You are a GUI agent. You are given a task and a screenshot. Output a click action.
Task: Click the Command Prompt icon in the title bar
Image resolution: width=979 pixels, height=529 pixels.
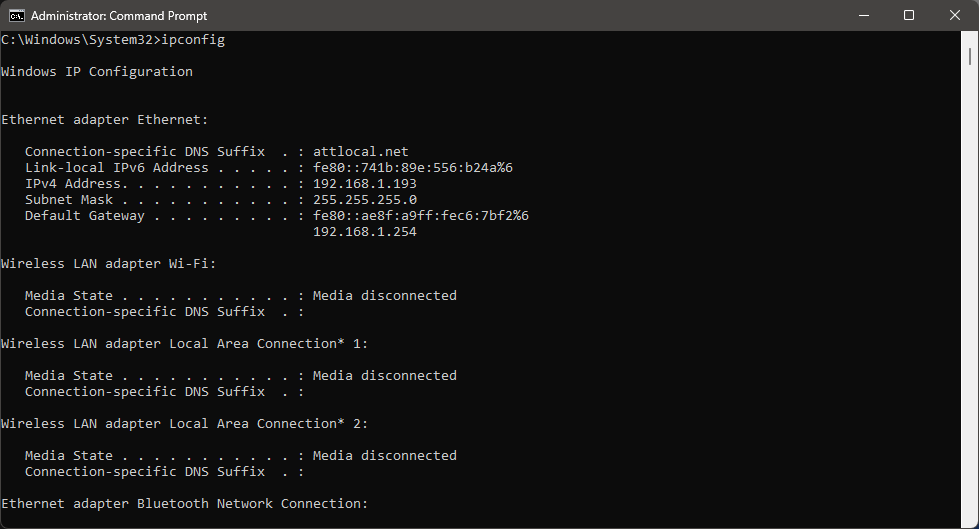coord(17,15)
